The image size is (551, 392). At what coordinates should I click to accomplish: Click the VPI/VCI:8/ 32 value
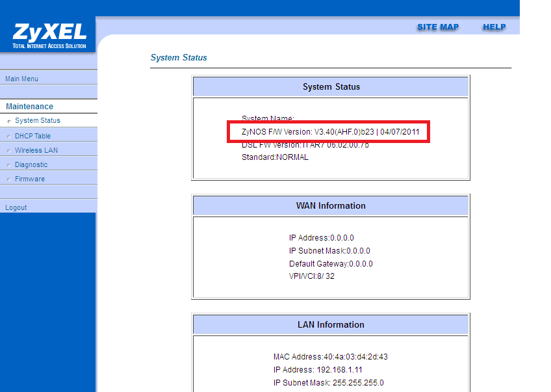(x=312, y=276)
